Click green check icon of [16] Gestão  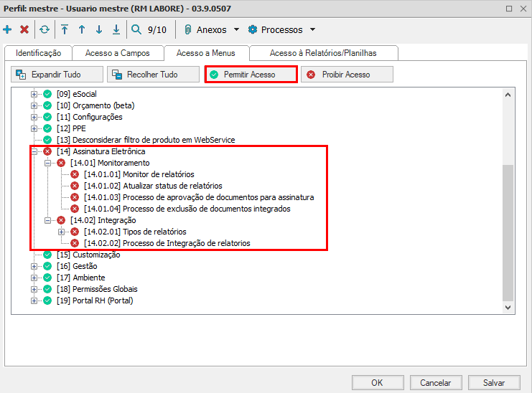click(47, 266)
